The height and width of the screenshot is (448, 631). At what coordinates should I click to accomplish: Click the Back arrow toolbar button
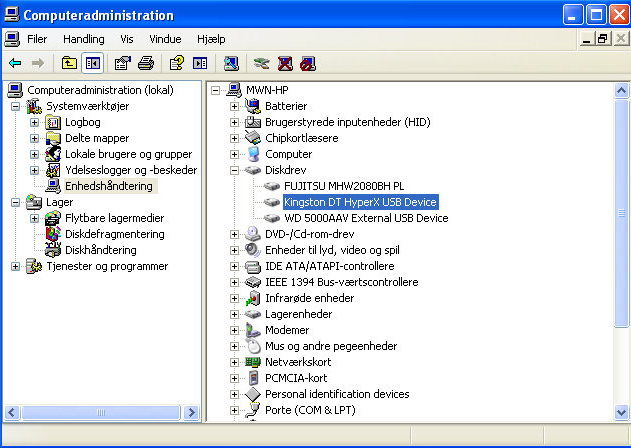coord(15,63)
